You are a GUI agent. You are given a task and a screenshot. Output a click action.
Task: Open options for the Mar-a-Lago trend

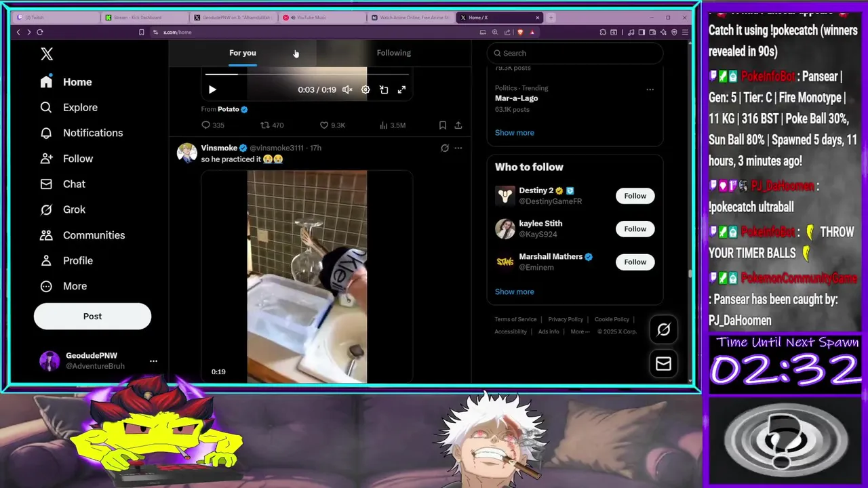tap(650, 89)
